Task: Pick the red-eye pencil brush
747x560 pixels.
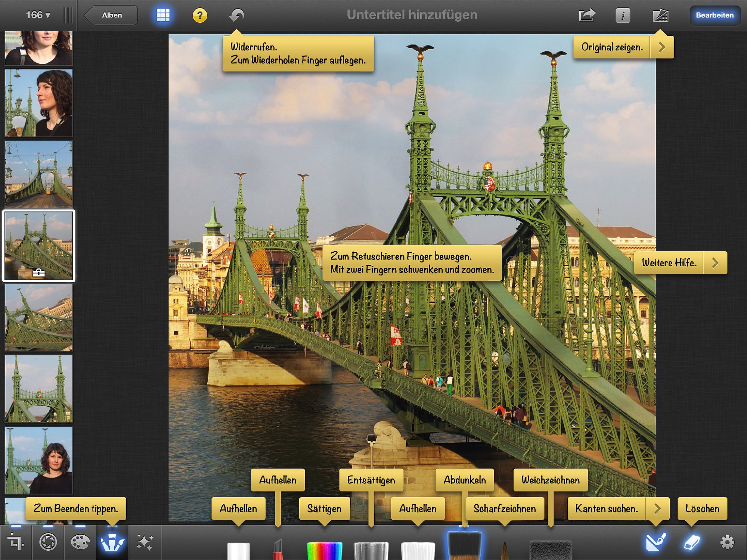Action: [x=278, y=549]
